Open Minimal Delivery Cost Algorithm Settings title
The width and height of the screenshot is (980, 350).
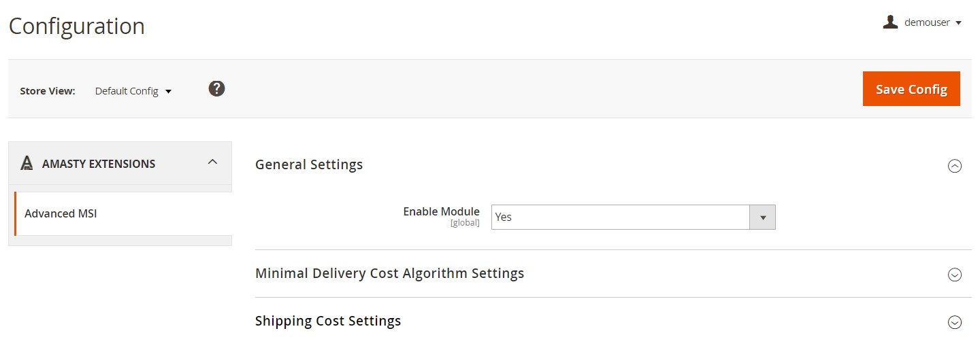point(389,273)
